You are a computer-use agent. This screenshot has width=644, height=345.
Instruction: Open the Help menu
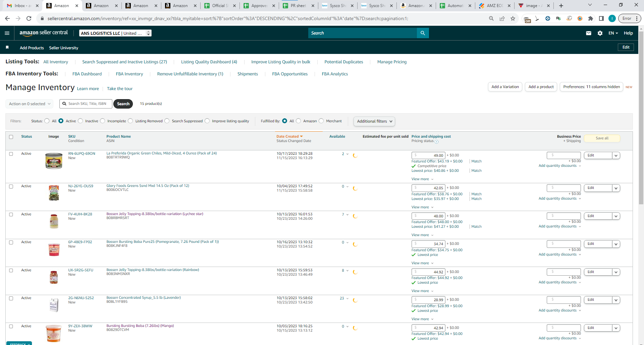point(628,33)
